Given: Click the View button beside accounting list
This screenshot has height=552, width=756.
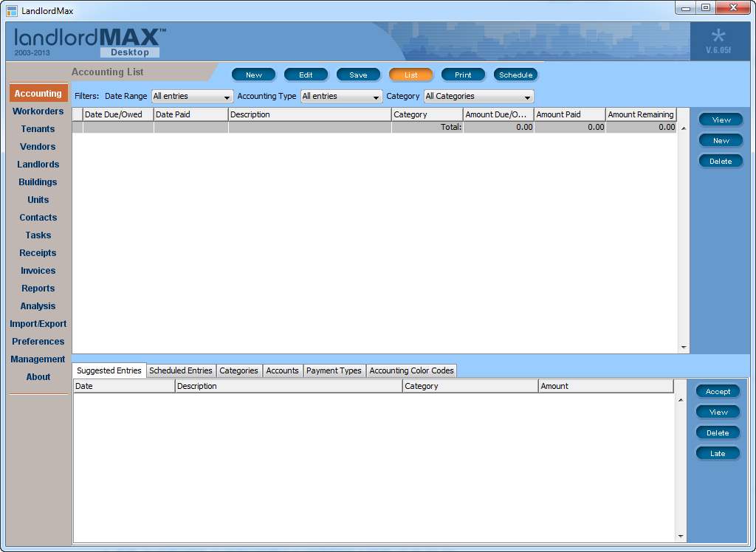Looking at the screenshot, I should pyautogui.click(x=721, y=120).
